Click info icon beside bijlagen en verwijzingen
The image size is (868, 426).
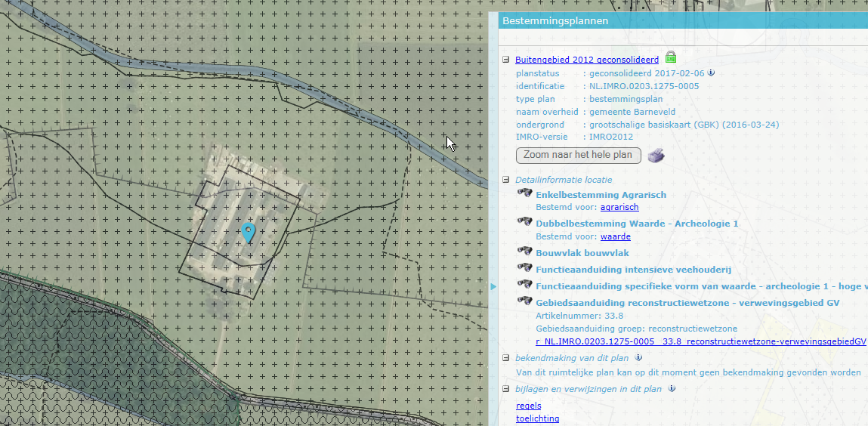coord(672,388)
